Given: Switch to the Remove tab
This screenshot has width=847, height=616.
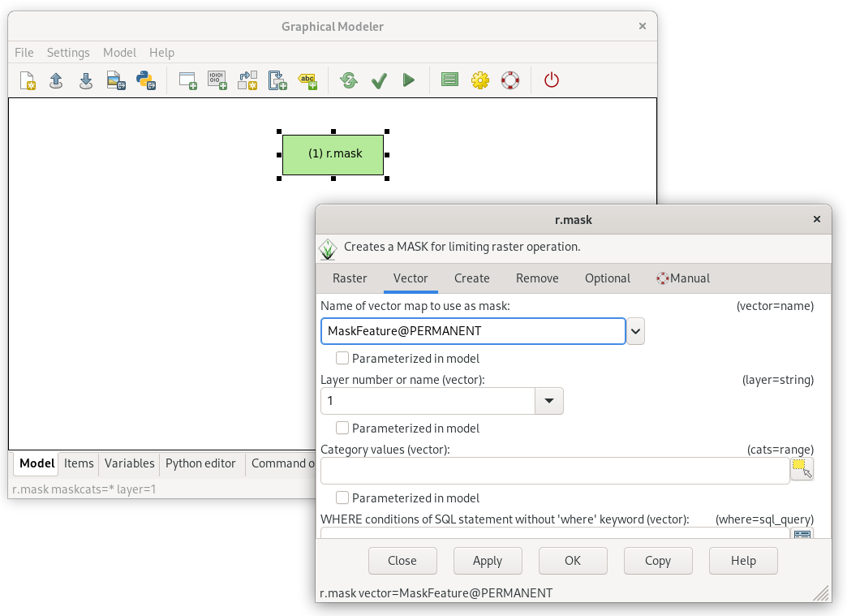Looking at the screenshot, I should click(x=537, y=278).
